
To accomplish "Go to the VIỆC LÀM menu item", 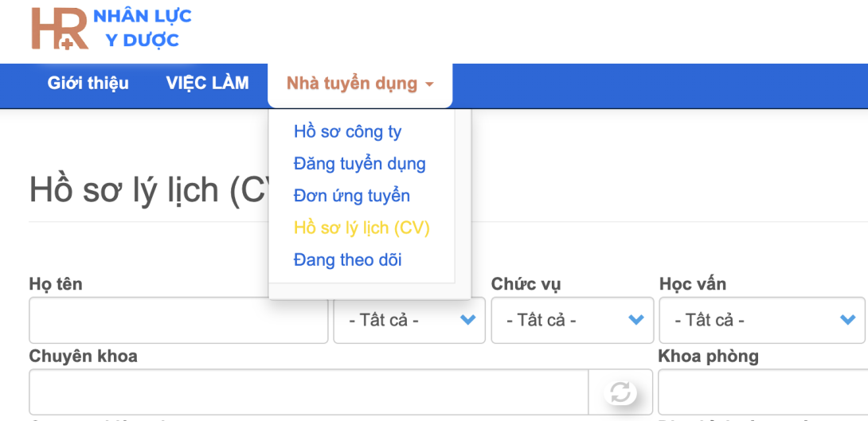I will [x=207, y=84].
